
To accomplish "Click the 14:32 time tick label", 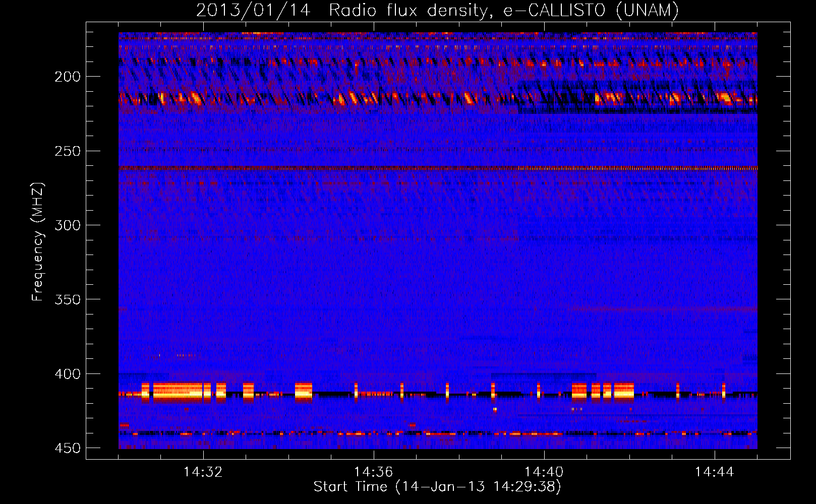I will 203,472.
